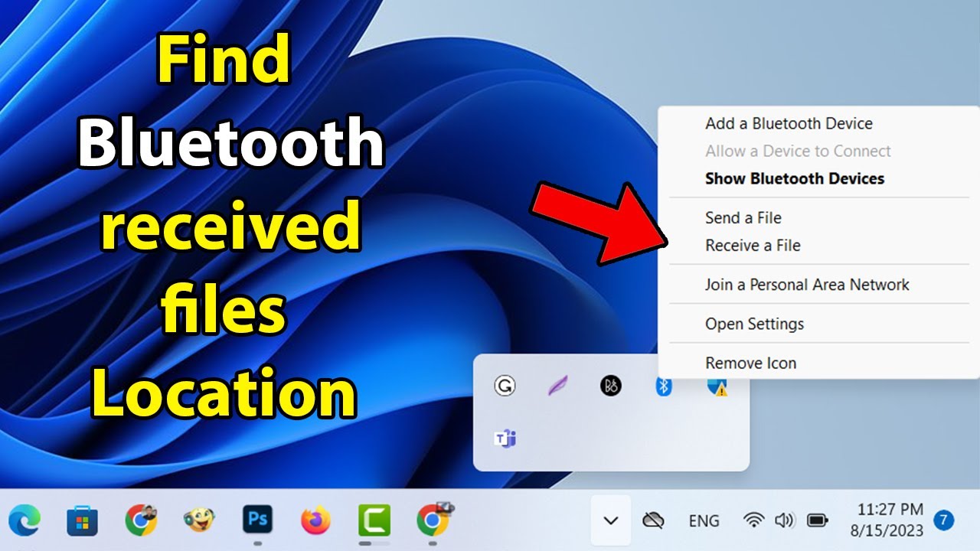
Task: Change the ENG input language
Action: (704, 521)
